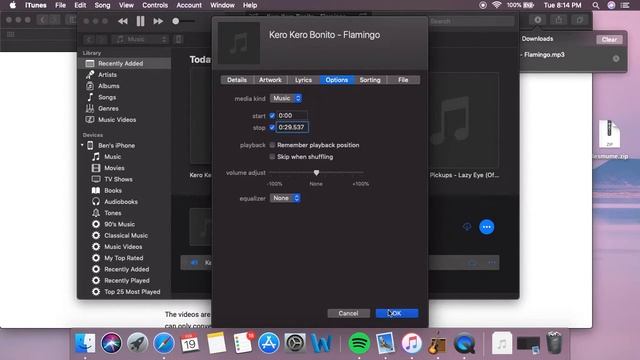
Task: Open the View menu
Action: pos(126,5)
